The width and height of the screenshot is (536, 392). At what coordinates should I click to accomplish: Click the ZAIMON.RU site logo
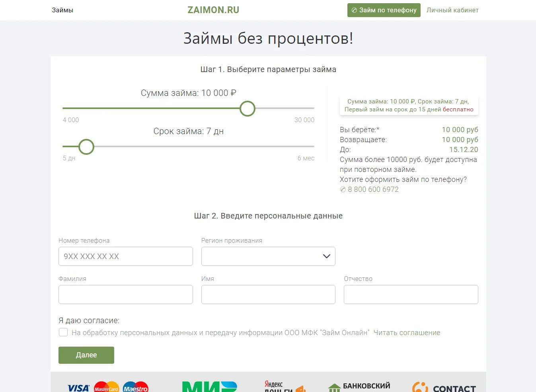(213, 10)
